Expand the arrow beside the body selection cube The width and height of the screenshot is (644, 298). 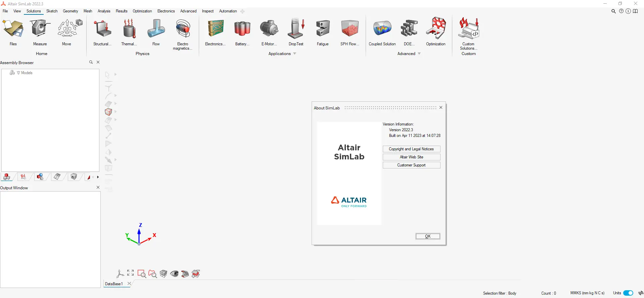pos(116,112)
